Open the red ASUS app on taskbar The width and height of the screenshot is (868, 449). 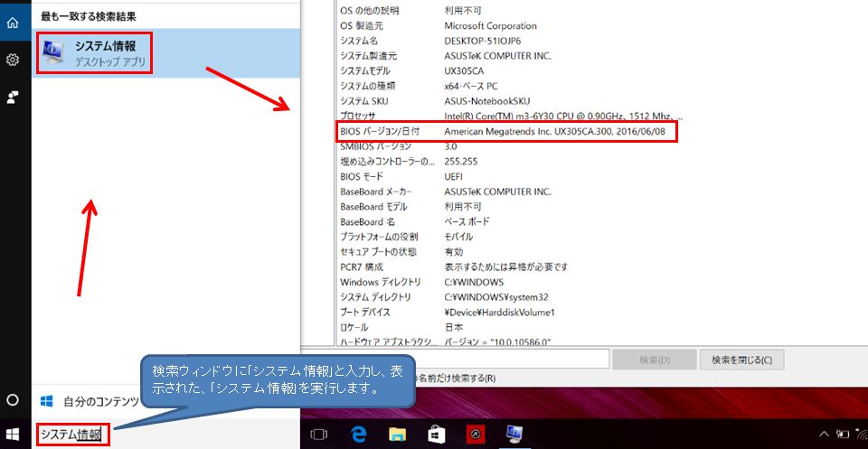click(x=476, y=435)
